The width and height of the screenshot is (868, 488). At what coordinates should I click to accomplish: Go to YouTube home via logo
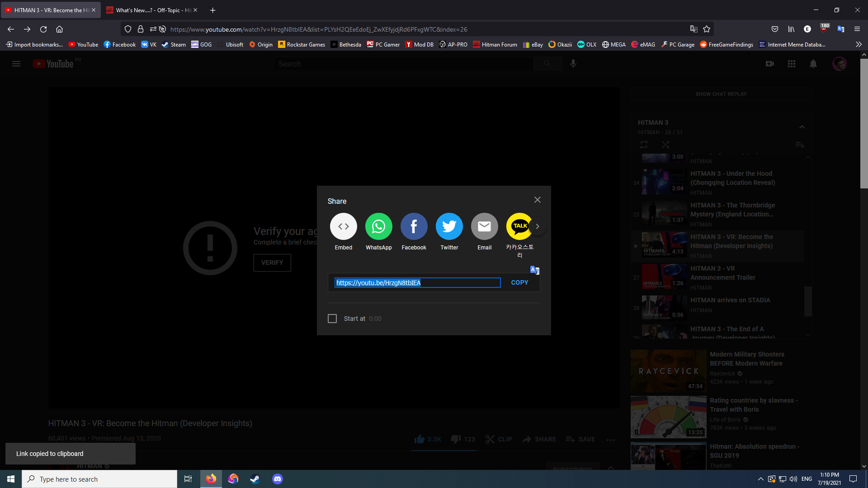(x=53, y=64)
